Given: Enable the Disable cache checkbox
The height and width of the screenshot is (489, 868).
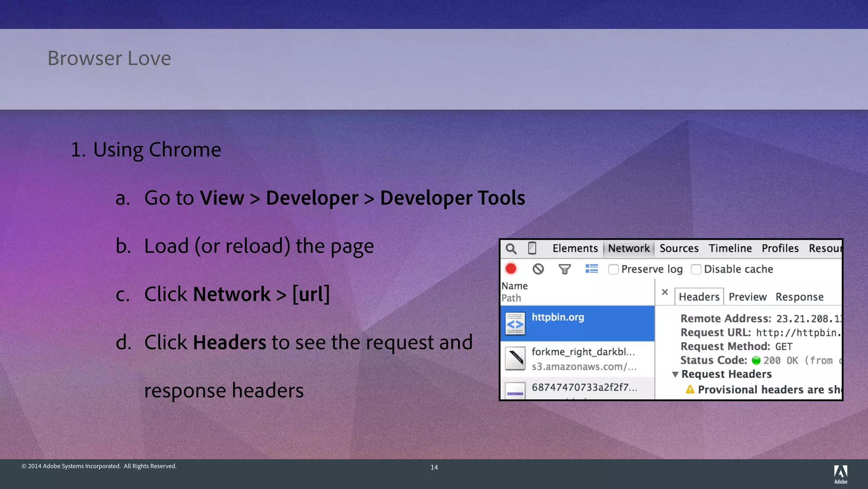Looking at the screenshot, I should click(x=696, y=269).
